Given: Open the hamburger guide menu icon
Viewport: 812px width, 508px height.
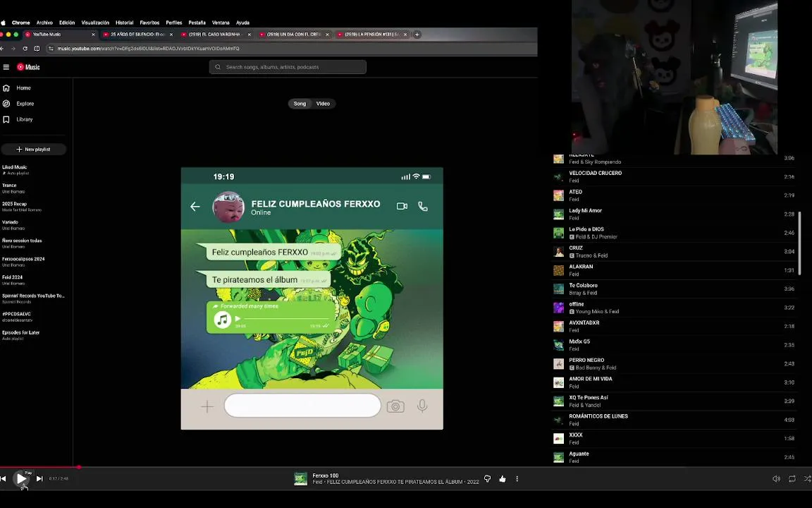Looking at the screenshot, I should 6,67.
